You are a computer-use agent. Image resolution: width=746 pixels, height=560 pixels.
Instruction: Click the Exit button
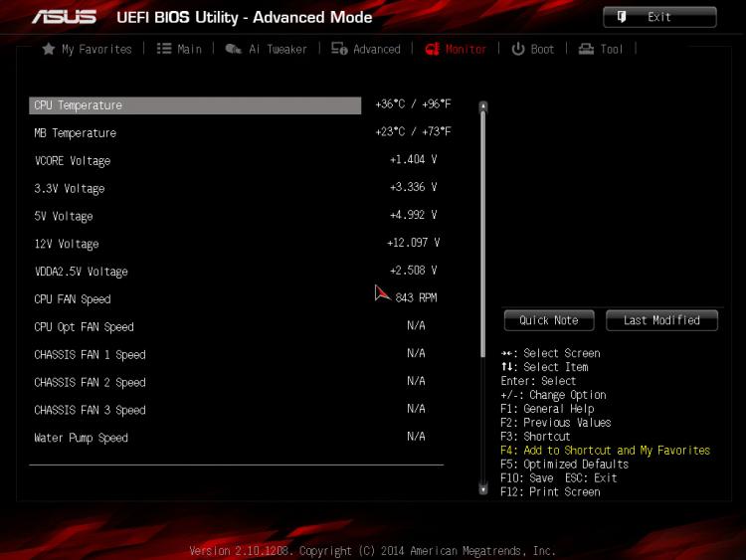point(659,17)
